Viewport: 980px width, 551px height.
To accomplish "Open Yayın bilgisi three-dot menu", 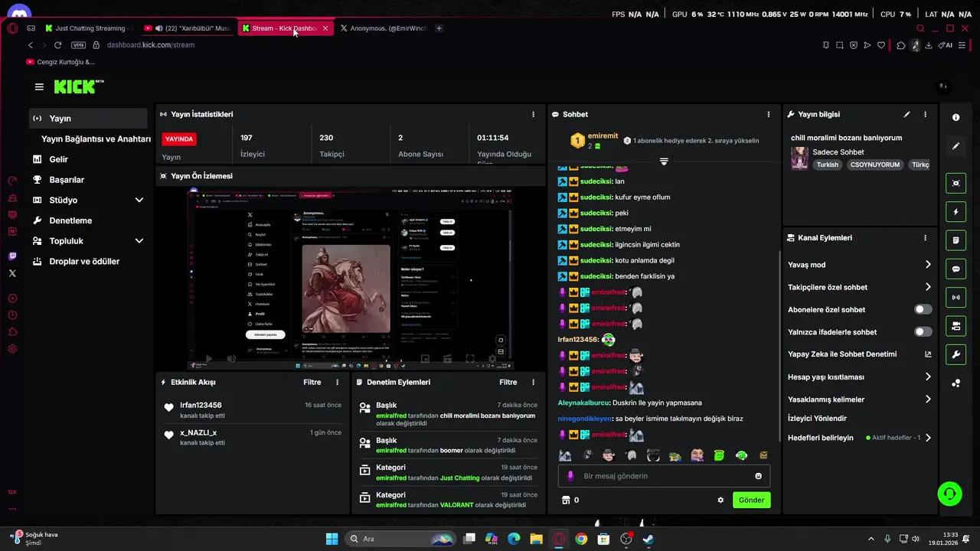I will pyautogui.click(x=925, y=114).
